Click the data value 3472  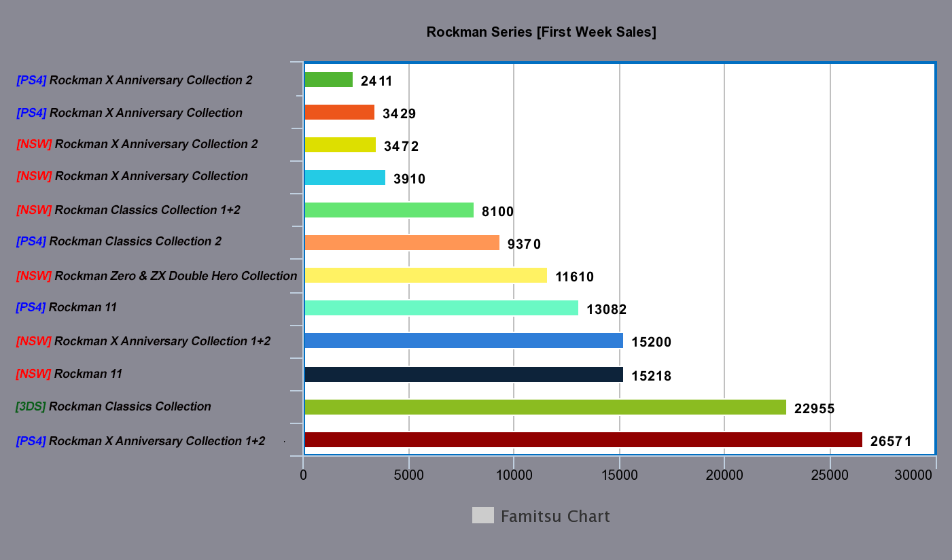point(401,147)
